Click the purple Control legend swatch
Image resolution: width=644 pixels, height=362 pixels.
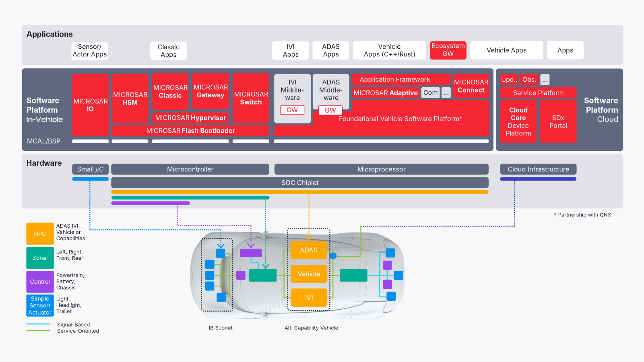(40, 282)
